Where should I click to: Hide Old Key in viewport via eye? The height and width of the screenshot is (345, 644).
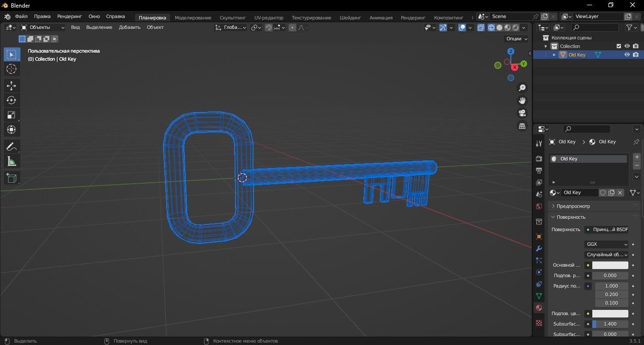[627, 55]
